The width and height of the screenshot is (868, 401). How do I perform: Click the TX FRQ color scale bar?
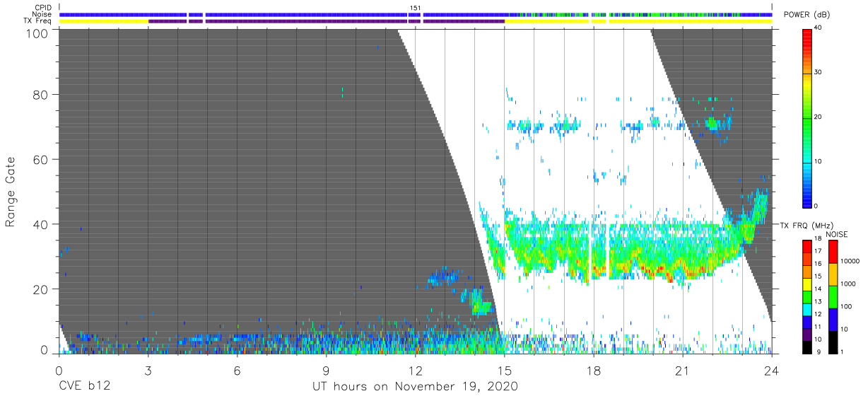point(807,296)
